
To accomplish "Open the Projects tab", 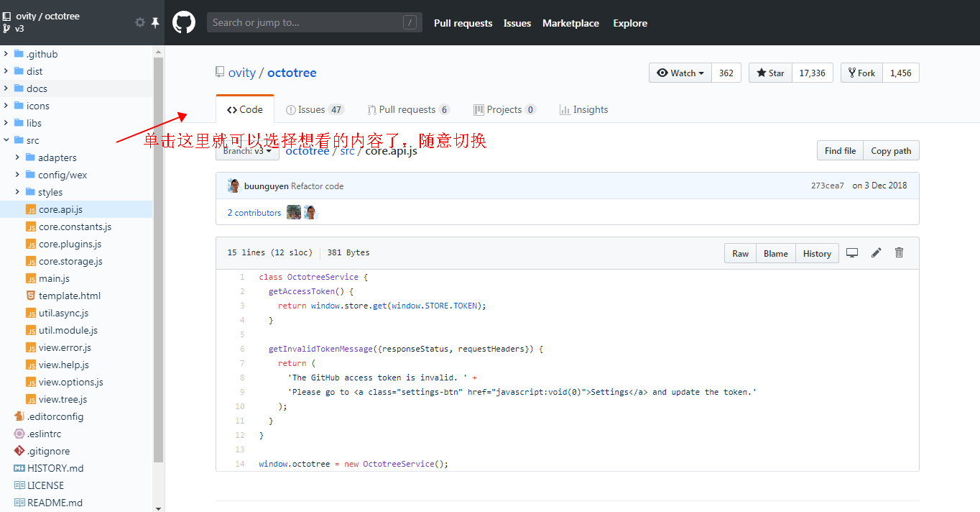I will [504, 109].
